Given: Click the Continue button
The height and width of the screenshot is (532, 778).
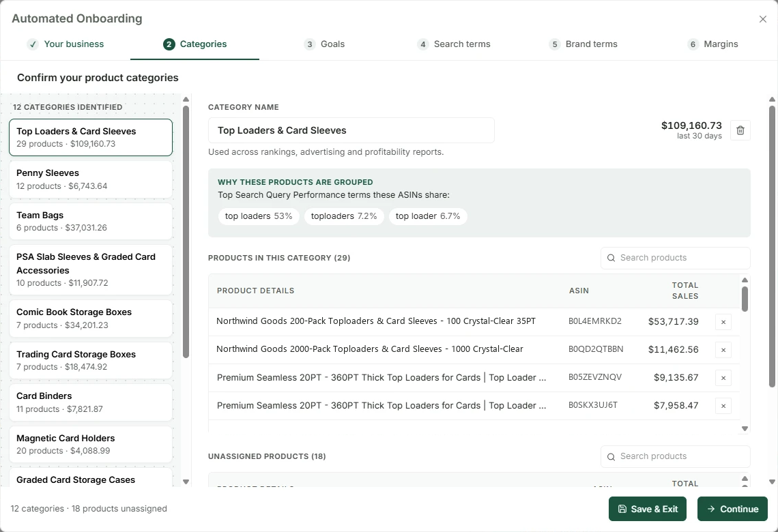Looking at the screenshot, I should coord(732,509).
